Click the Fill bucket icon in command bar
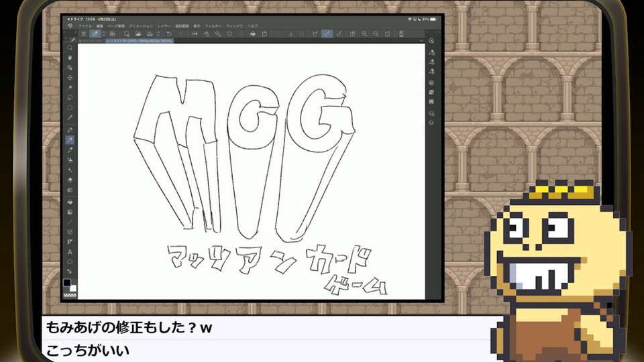This screenshot has height=362, width=644. [253, 34]
